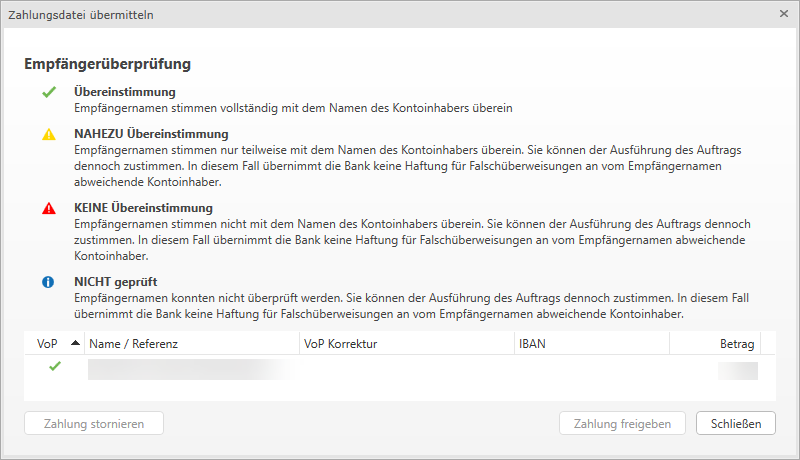Screen dimensions: 800x460
Task: Click the blue info icon for NICHT geprüft
Action: tap(48, 282)
